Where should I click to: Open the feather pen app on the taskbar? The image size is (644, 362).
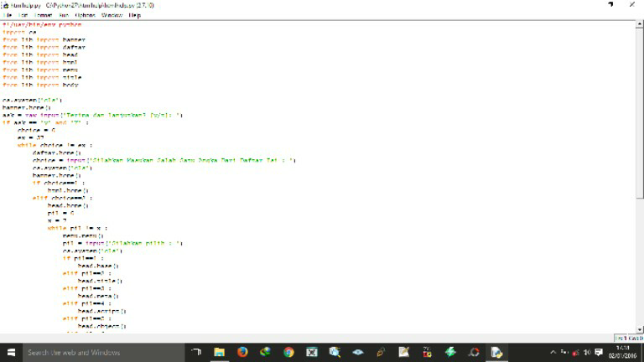pos(381,353)
